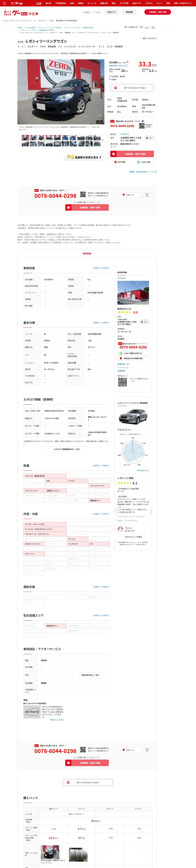Click the dealer star rating 4.9
This screenshot has height=868, width=196.
(128, 312)
